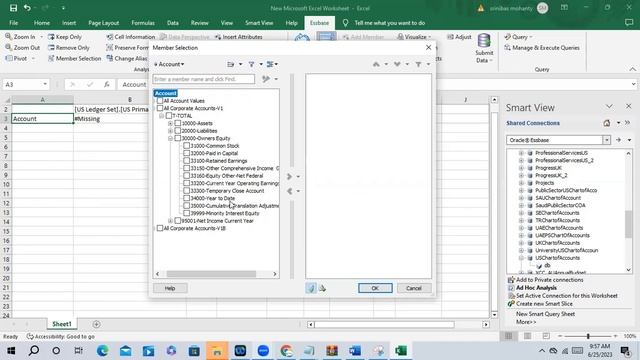
Task: Click Help in Member Selection dialog
Action: click(x=170, y=288)
